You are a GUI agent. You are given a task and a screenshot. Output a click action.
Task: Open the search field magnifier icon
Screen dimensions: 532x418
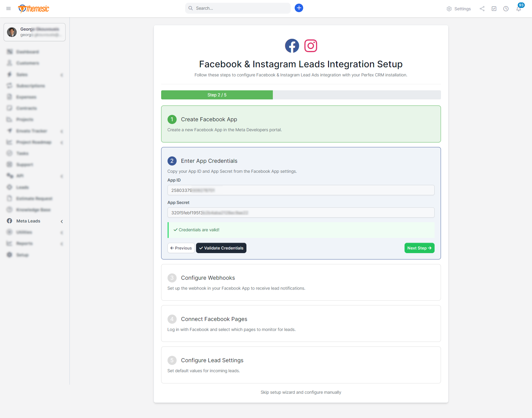pyautogui.click(x=190, y=8)
